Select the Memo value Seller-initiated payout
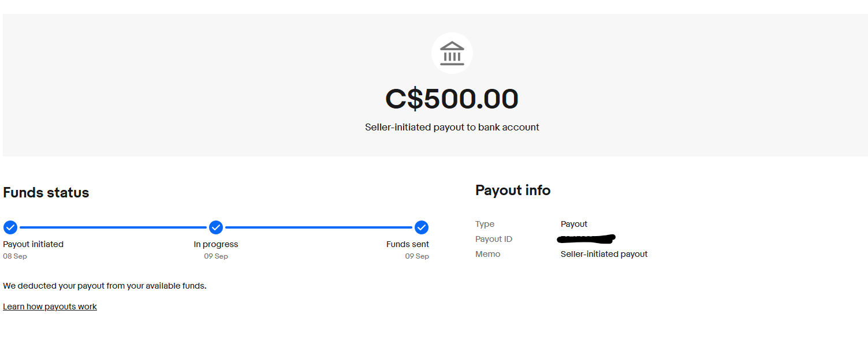The height and width of the screenshot is (340, 868). tap(604, 254)
